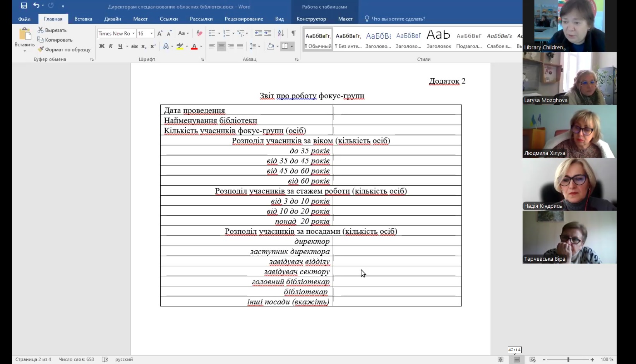Switch to the Ссылки ribbon tab

[x=169, y=19]
